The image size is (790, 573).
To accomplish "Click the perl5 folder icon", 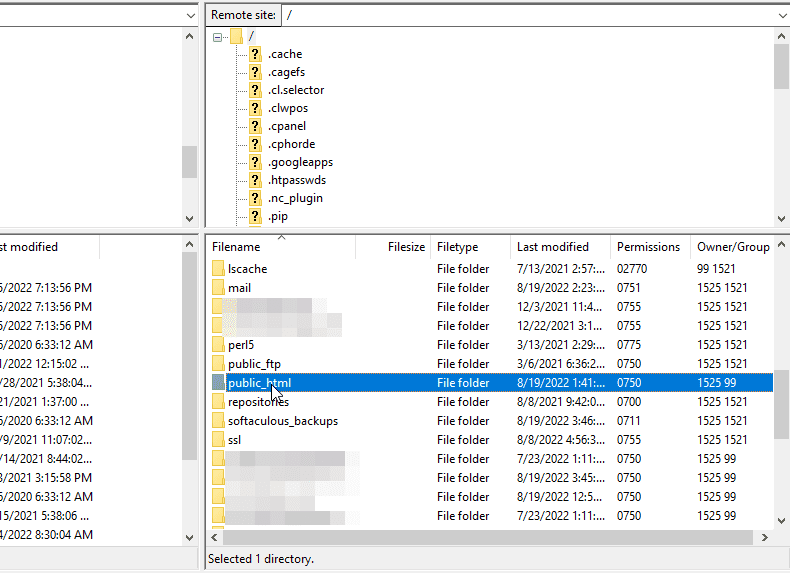I will point(218,345).
